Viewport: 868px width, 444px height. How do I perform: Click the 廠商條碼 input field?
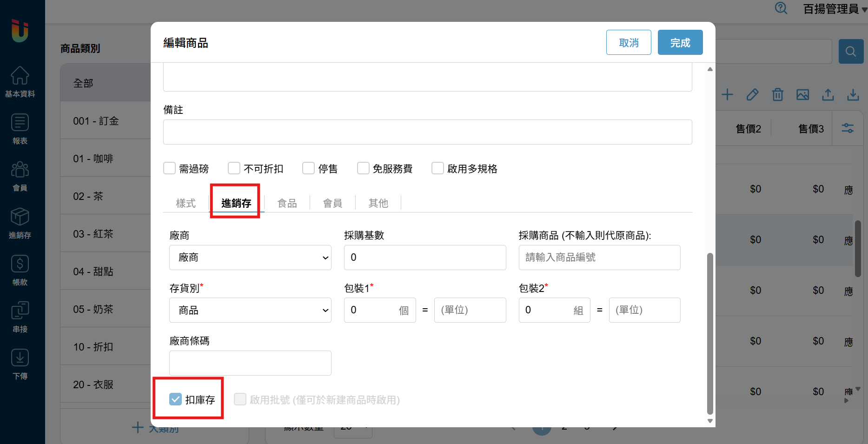click(x=250, y=363)
